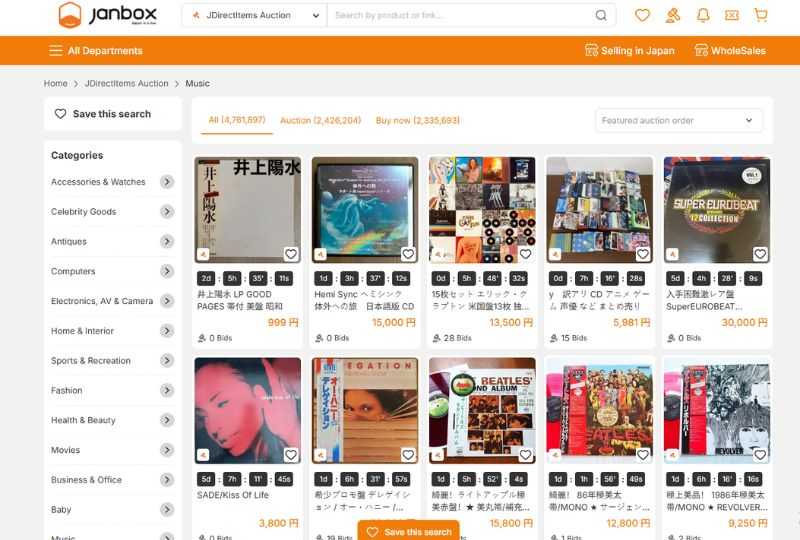Screen dimensions: 800x540
Task: Switch to the Buy now tab
Action: tap(417, 120)
